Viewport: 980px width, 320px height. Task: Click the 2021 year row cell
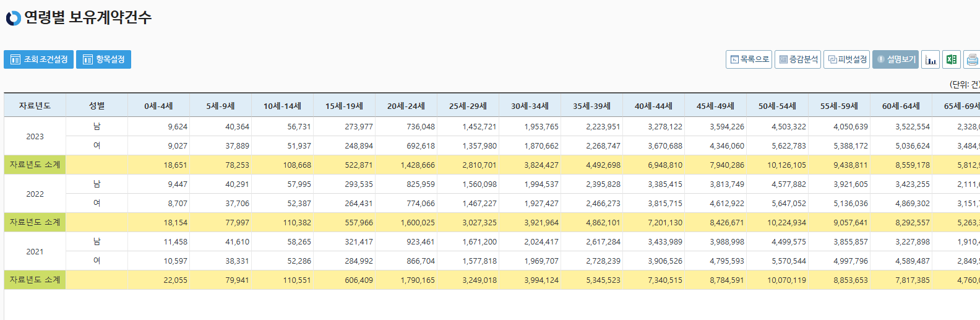click(35, 251)
